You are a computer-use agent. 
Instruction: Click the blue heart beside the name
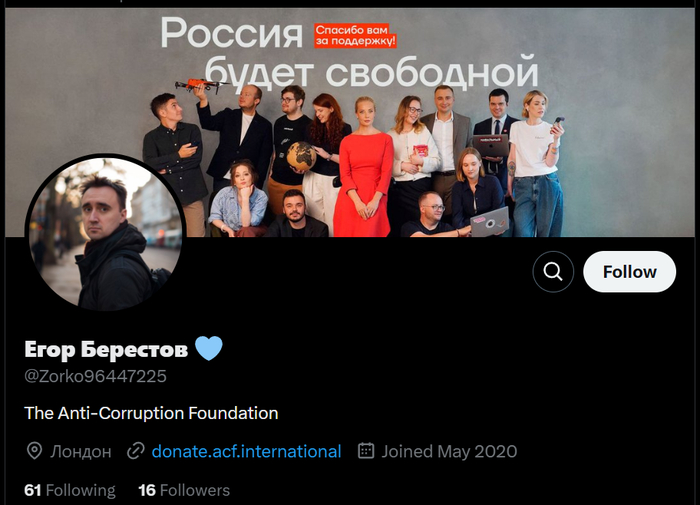point(209,348)
